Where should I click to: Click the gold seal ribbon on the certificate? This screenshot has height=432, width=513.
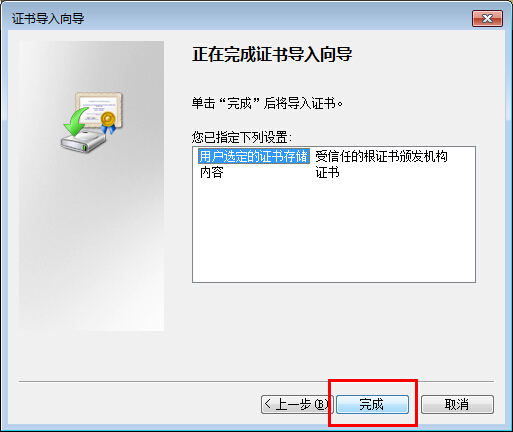click(x=108, y=122)
